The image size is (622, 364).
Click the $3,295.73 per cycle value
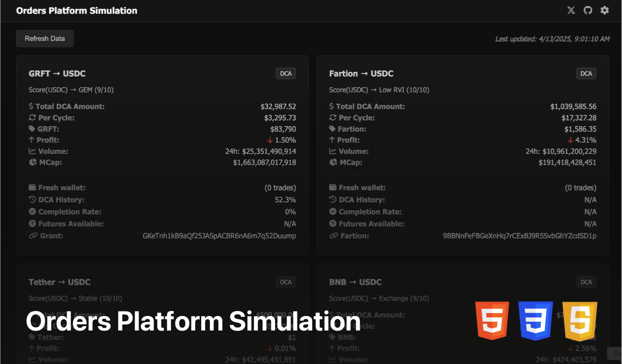pos(280,117)
